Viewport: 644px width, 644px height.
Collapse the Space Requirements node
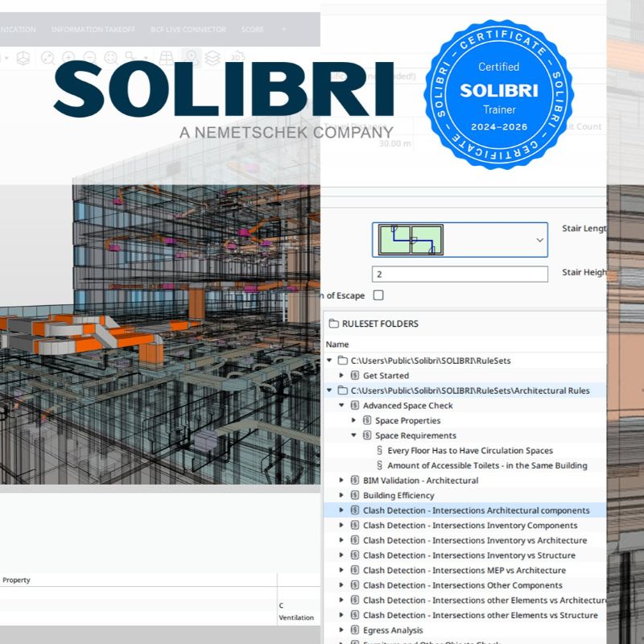pyautogui.click(x=353, y=436)
